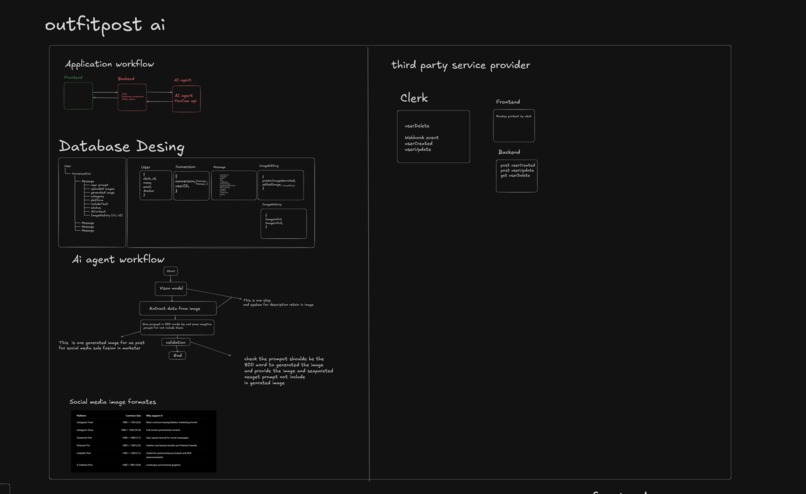Select the 'check the prompt shoulde be' note
This screenshot has height=494, width=806.
(x=288, y=371)
